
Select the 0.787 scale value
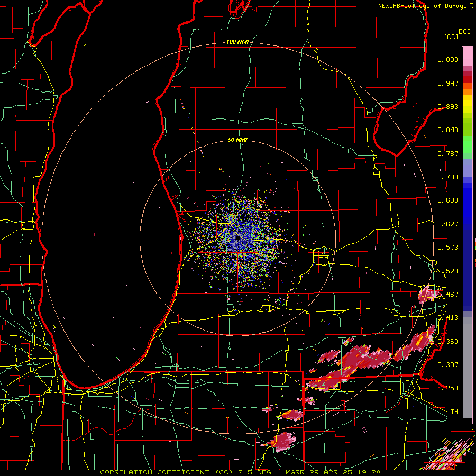pos(448,153)
